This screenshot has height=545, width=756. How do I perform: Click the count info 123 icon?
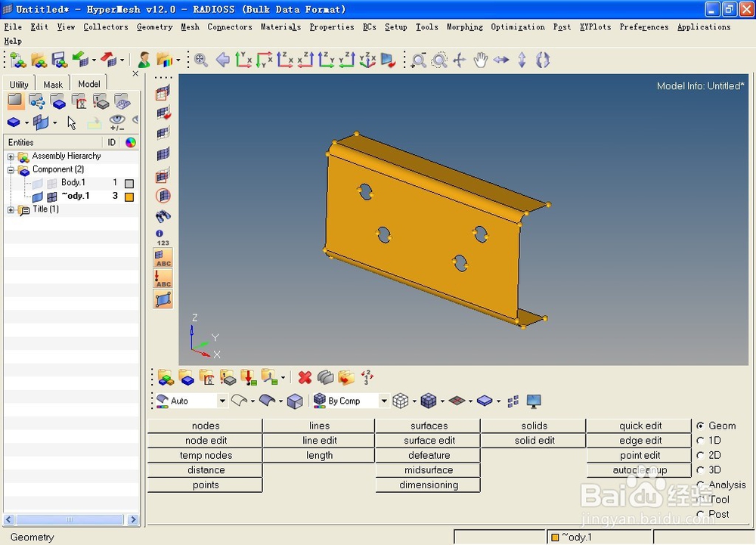coord(162,238)
